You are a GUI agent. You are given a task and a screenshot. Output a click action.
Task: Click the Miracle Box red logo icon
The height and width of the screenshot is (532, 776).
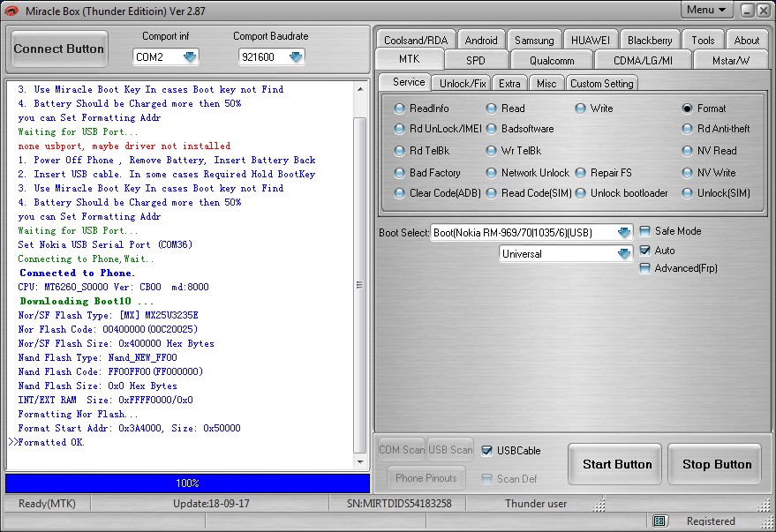click(11, 11)
